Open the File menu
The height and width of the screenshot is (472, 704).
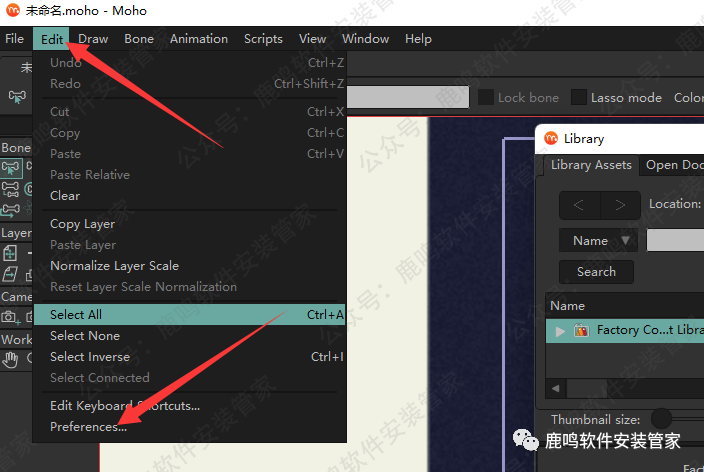click(x=14, y=39)
